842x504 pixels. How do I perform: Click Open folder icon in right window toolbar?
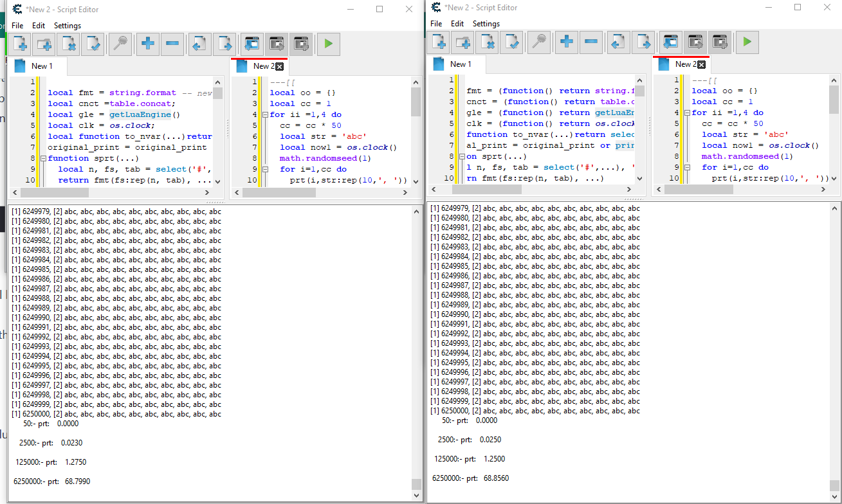tap(464, 42)
